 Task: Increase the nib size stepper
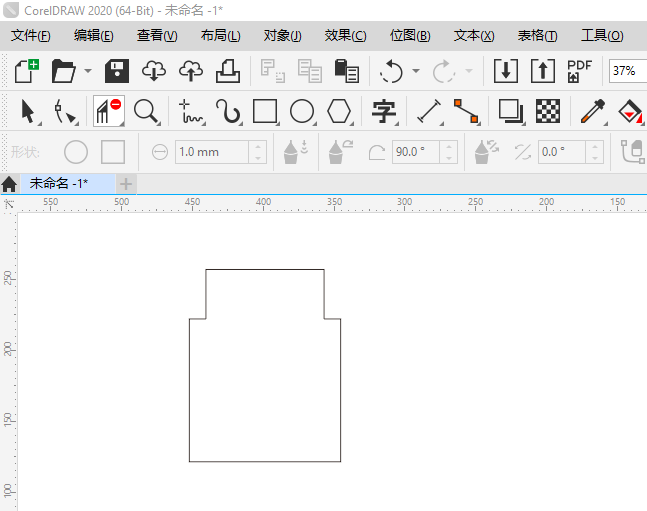pyautogui.click(x=258, y=146)
